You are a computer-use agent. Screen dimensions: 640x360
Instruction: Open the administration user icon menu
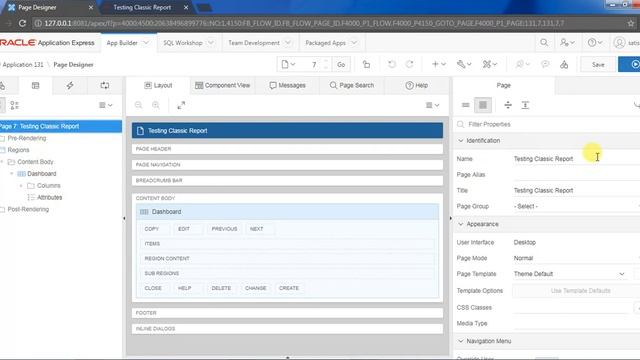pos(567,42)
